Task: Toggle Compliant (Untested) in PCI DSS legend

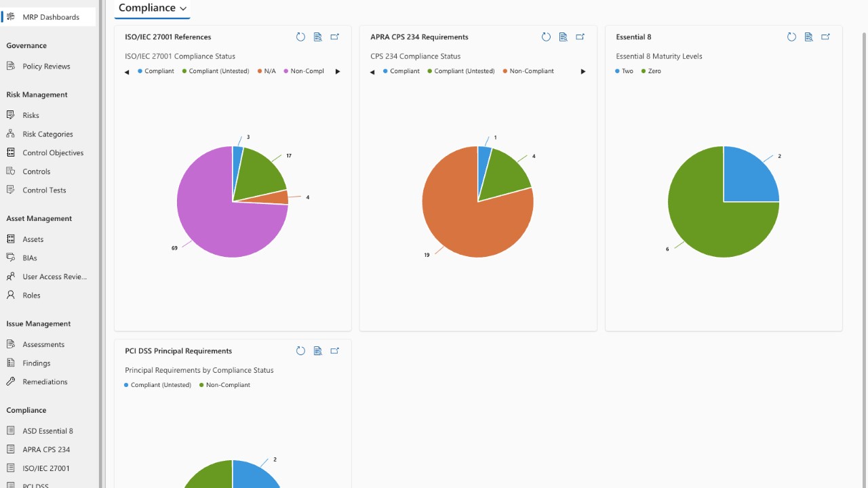Action: pyautogui.click(x=158, y=385)
